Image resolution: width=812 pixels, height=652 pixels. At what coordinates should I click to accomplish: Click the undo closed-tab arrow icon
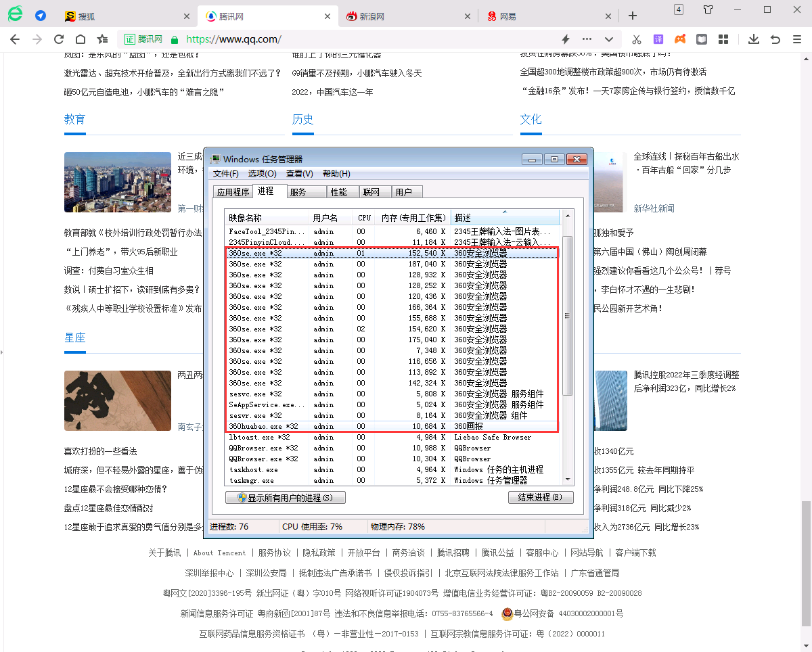coord(775,39)
